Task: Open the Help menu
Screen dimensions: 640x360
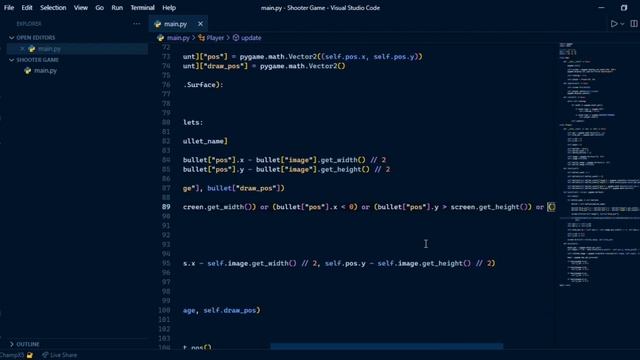Action: pos(169,8)
